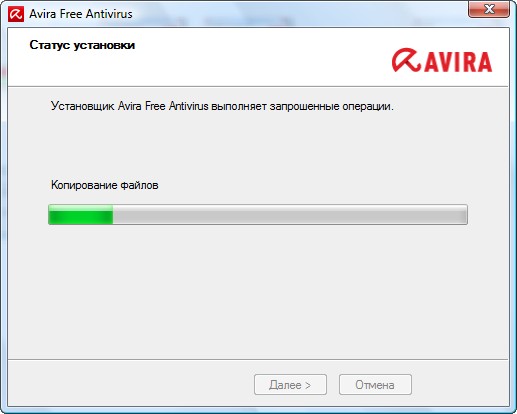This screenshot has height=414, width=517.
Task: Click the Копирование файлов status label
Action: [x=105, y=185]
